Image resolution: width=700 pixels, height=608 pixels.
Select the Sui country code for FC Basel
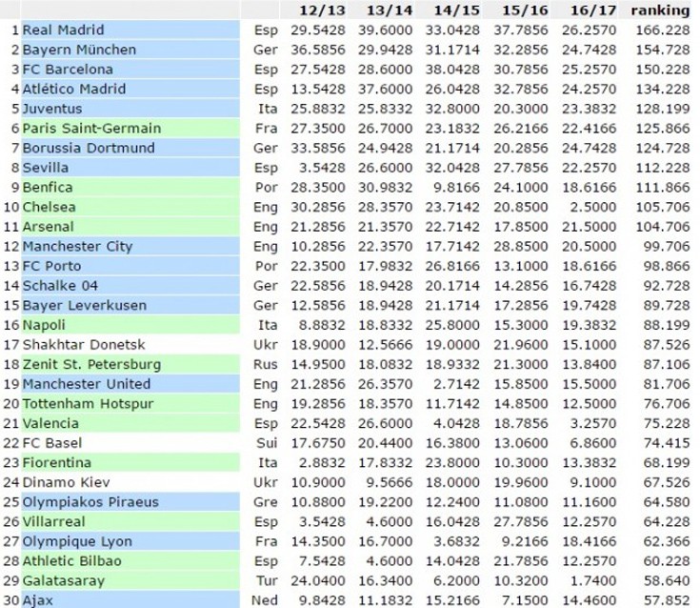coord(267,443)
